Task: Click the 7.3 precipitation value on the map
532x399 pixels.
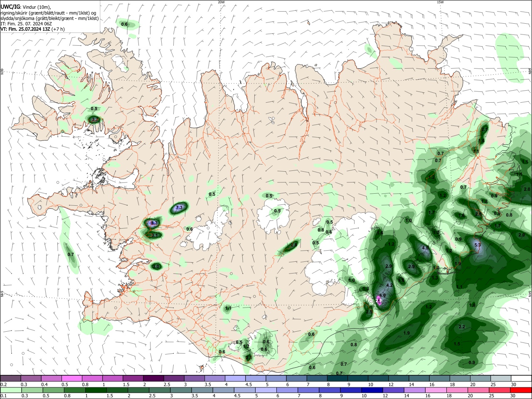Action: click(x=179, y=207)
